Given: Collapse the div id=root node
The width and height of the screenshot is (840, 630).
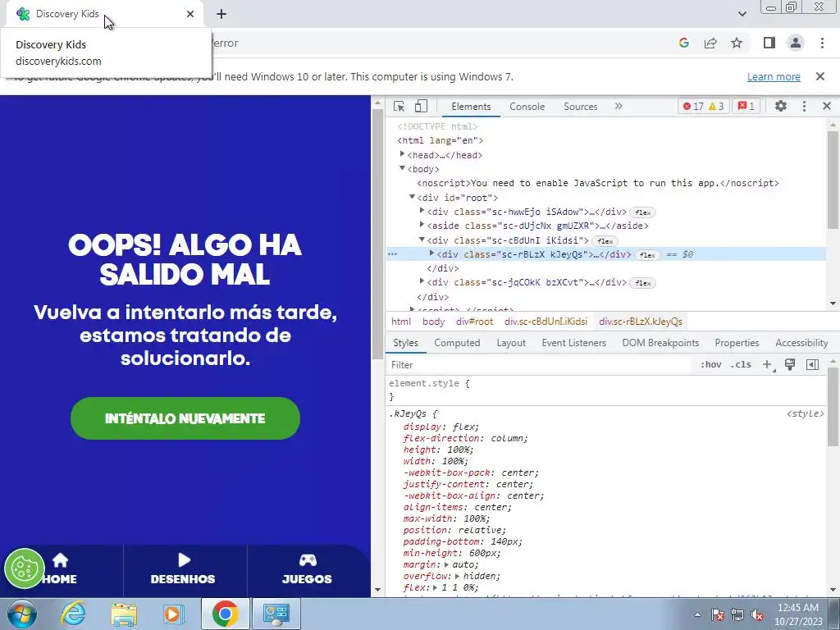Looking at the screenshot, I should (412, 197).
